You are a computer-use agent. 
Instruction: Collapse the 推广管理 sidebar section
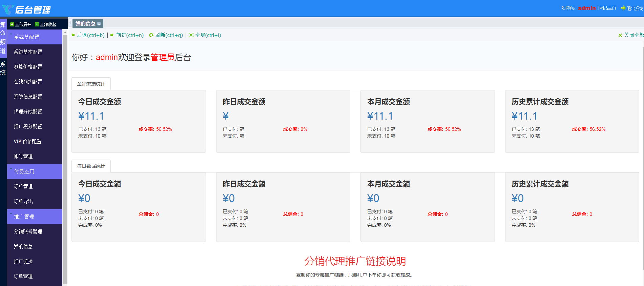(x=11, y=214)
